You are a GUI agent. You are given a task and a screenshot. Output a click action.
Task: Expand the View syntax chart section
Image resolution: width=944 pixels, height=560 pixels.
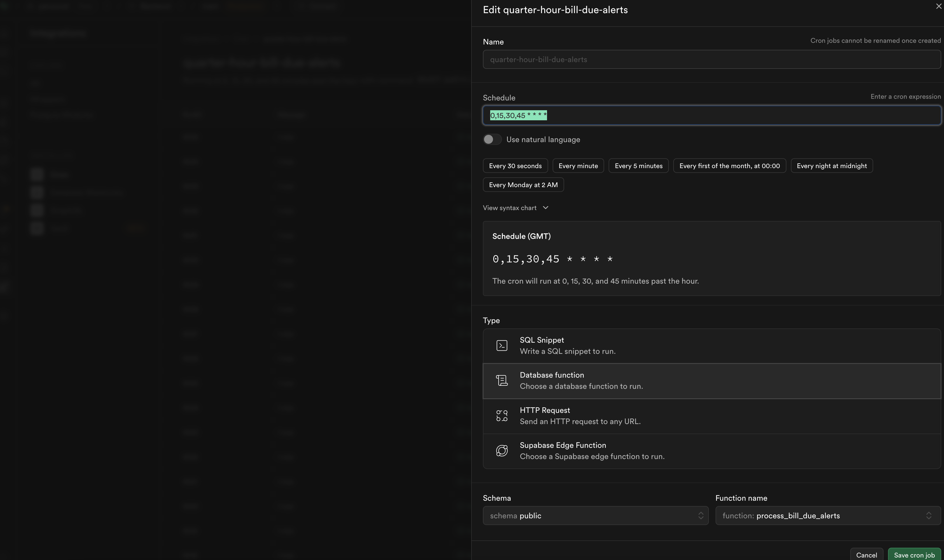pos(515,208)
